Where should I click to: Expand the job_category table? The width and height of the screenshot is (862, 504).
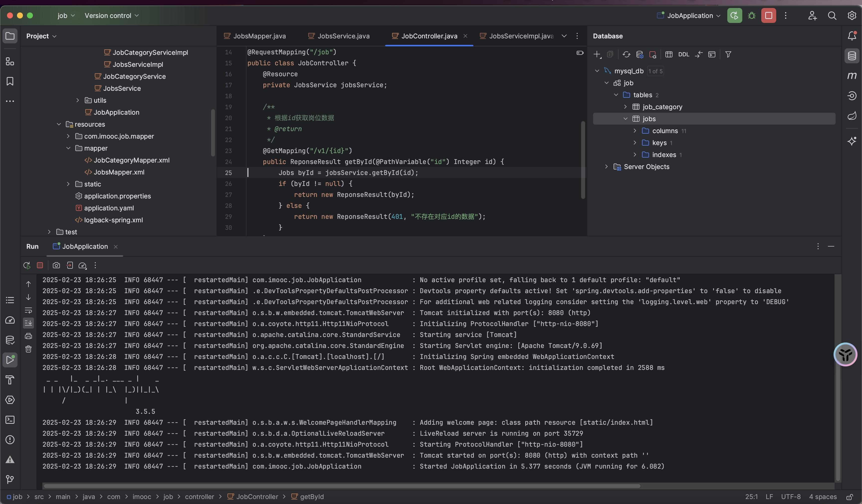(625, 107)
